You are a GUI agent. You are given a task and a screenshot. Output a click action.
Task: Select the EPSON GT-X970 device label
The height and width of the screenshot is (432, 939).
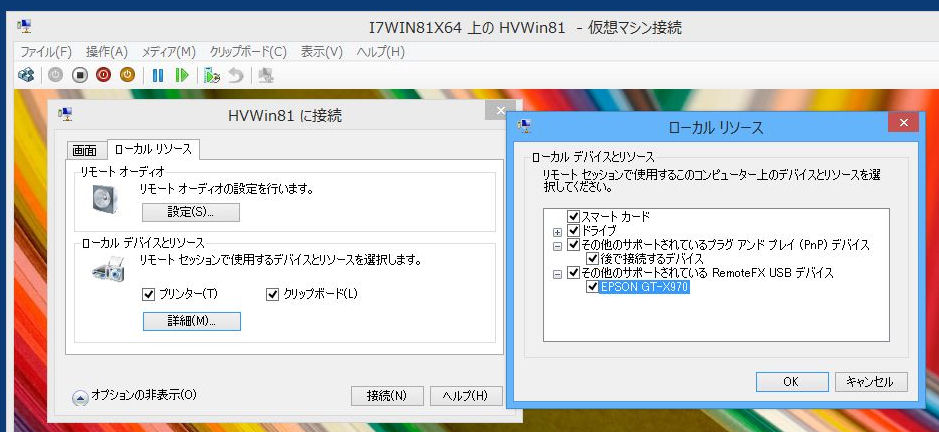coord(645,288)
